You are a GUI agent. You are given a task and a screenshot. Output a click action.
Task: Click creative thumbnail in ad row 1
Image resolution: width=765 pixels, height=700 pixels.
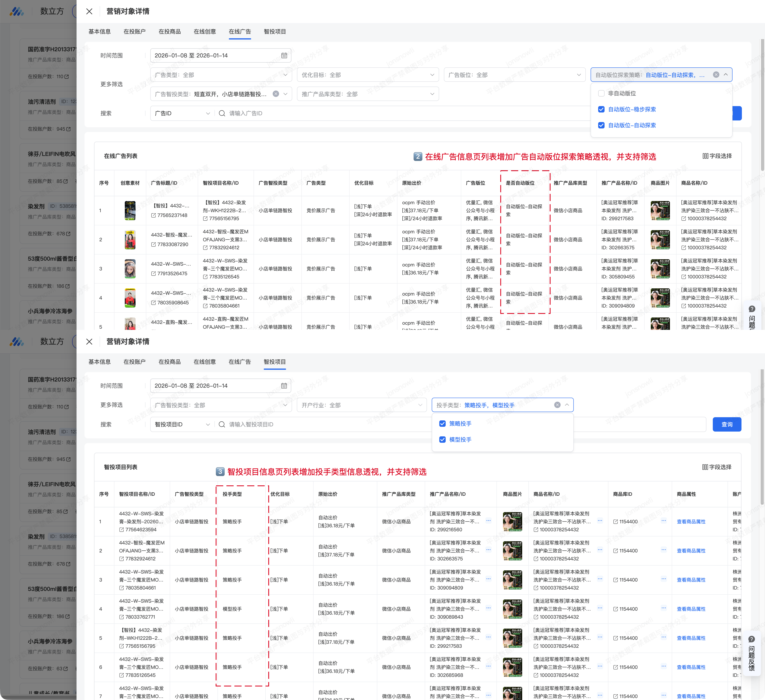(130, 210)
